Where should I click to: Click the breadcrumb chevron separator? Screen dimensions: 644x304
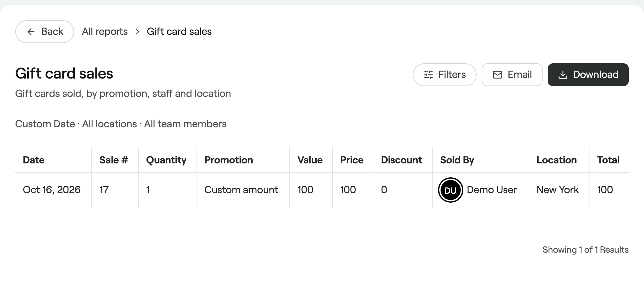coord(137,32)
